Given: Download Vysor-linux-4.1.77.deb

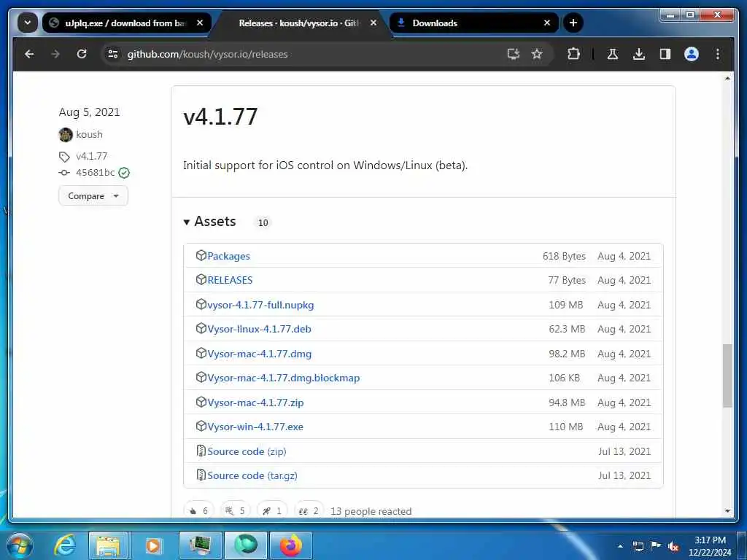Looking at the screenshot, I should coord(259,329).
